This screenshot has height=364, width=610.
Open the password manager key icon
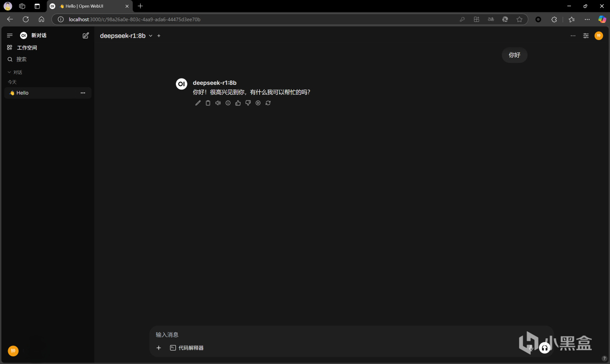click(462, 20)
